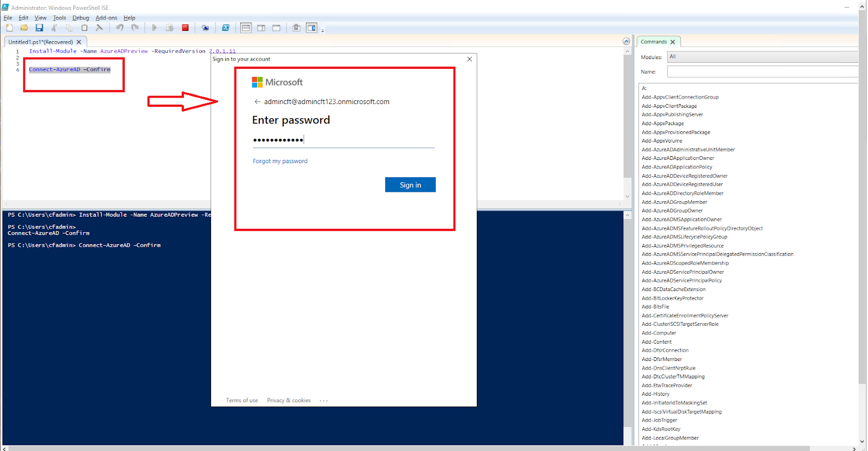This screenshot has height=451, width=868.
Task: Click the Clear Console Pane icon
Action: (99, 28)
